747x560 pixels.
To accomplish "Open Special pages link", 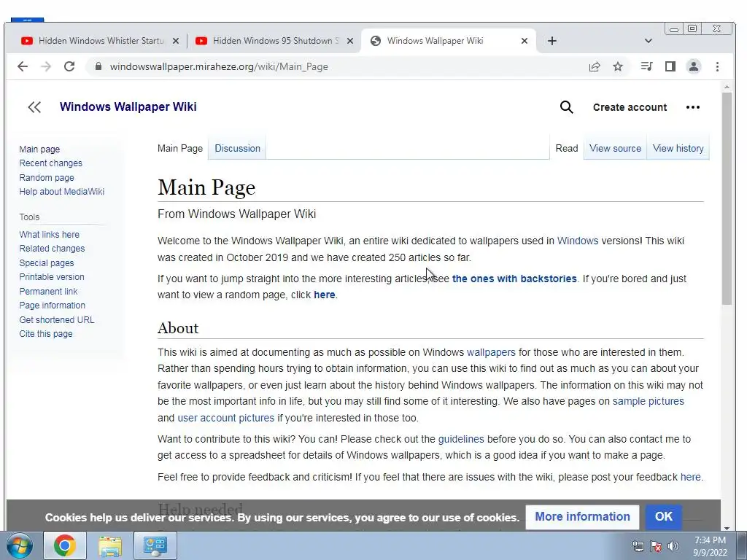I will (46, 262).
